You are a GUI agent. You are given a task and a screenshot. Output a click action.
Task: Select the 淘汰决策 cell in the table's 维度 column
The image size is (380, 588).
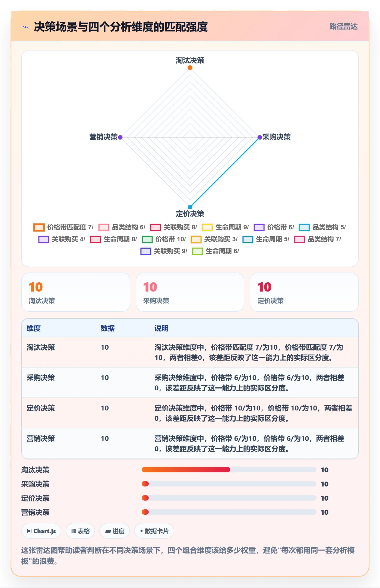pos(41,347)
